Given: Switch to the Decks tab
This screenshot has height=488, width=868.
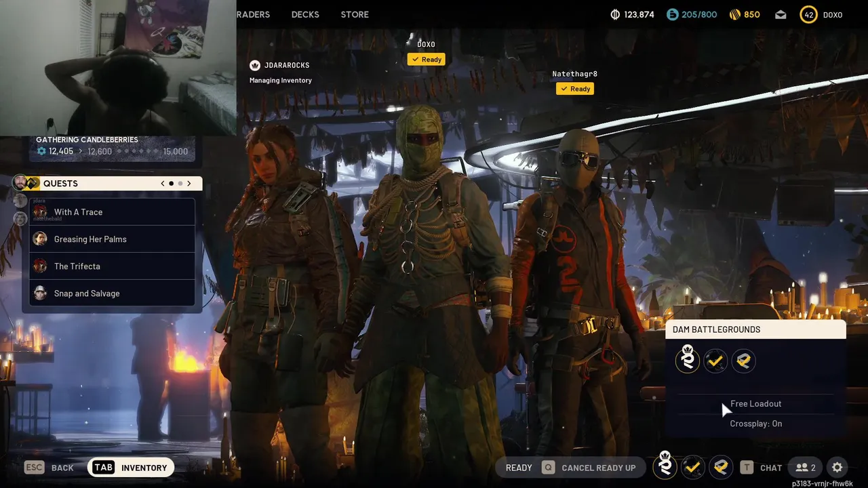Looking at the screenshot, I should click(305, 14).
